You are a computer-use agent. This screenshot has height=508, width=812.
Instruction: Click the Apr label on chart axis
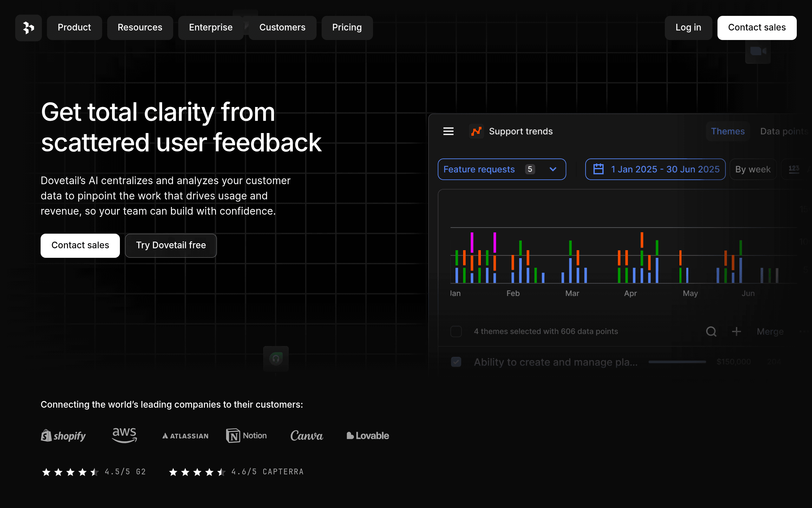(631, 293)
